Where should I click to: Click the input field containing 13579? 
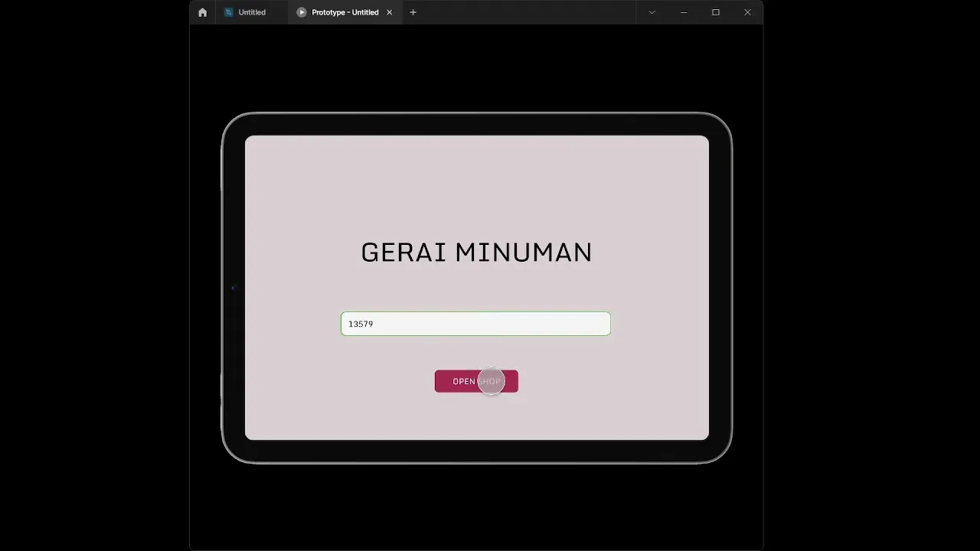(475, 324)
